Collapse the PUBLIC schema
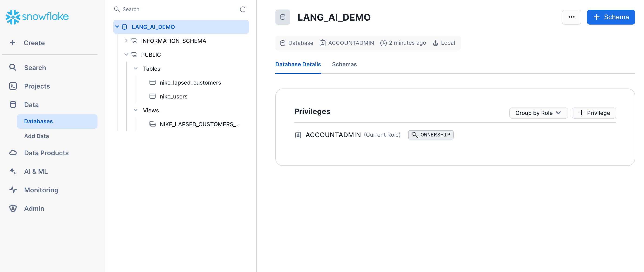The height and width of the screenshot is (272, 644). pyautogui.click(x=127, y=54)
